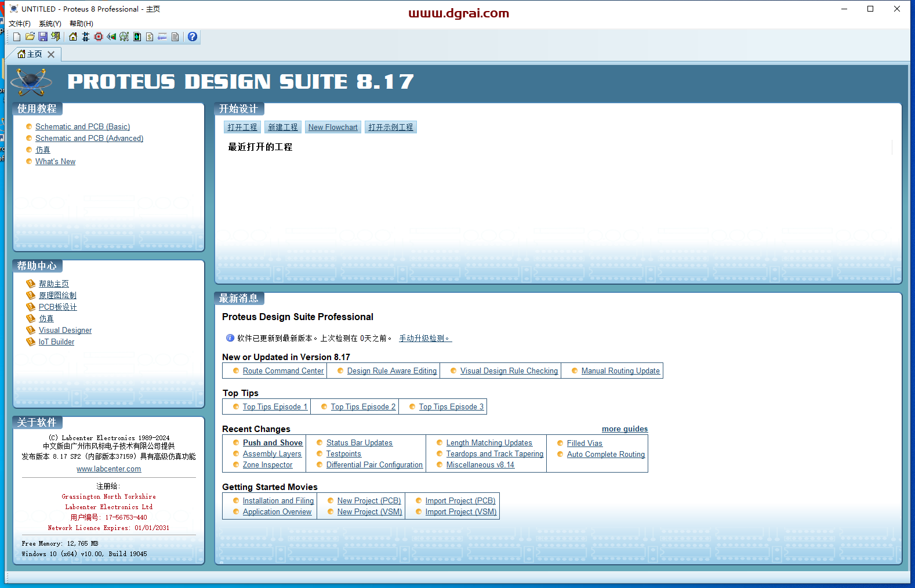This screenshot has width=915, height=588.
Task: Open the 仿真 tutorial link under 使用教程
Action: 43,150
